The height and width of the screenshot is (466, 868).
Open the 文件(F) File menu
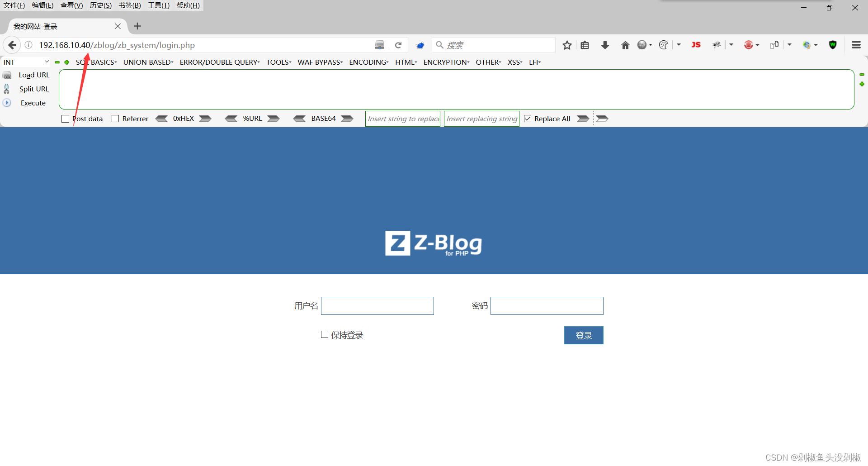point(14,5)
